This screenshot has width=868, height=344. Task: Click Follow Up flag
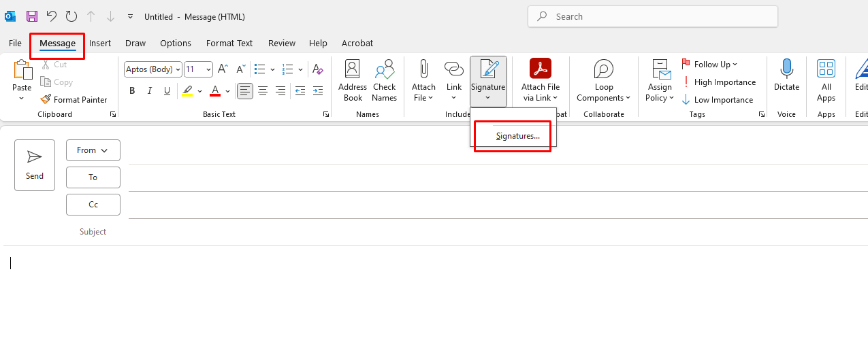[x=709, y=64]
